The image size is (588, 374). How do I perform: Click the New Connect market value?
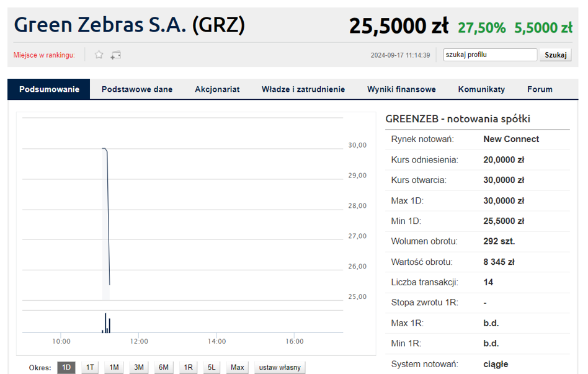tap(511, 139)
